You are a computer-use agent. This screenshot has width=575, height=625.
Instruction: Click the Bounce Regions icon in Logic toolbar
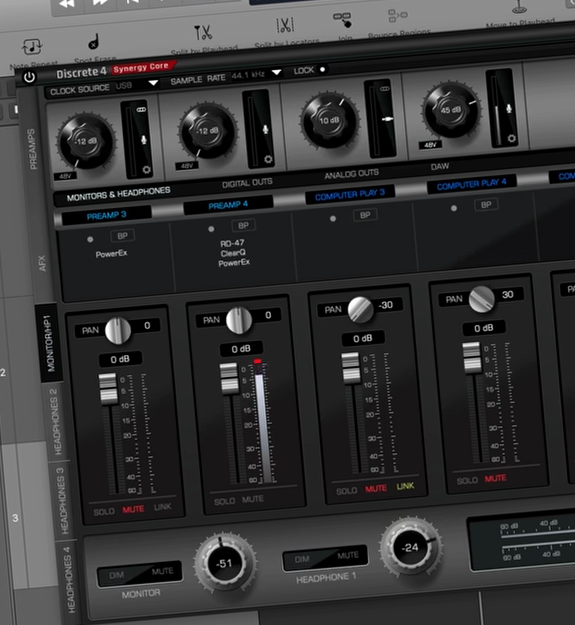pyautogui.click(x=397, y=16)
